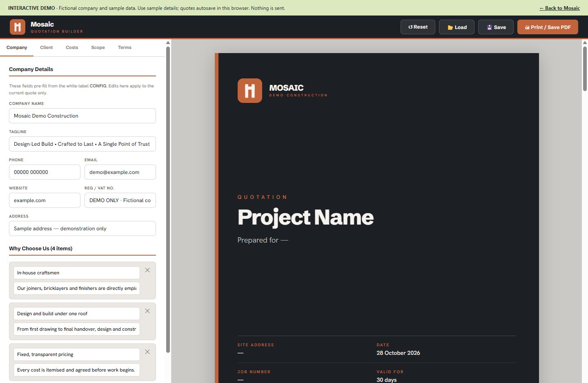Click the left panel vertical scrollbar

(168, 199)
